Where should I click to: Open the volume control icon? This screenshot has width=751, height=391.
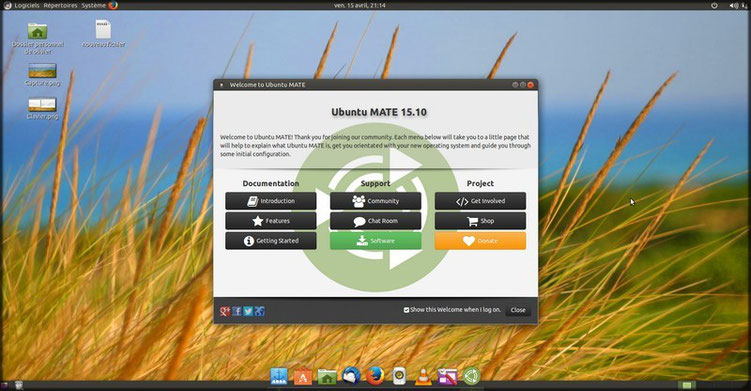734,5
